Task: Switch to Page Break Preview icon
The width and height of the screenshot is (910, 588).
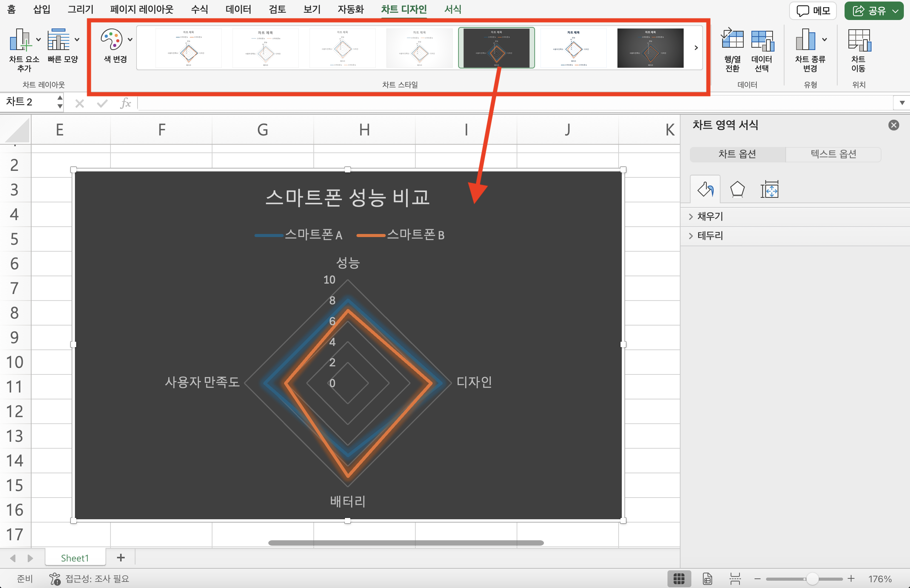Action: pyautogui.click(x=735, y=578)
